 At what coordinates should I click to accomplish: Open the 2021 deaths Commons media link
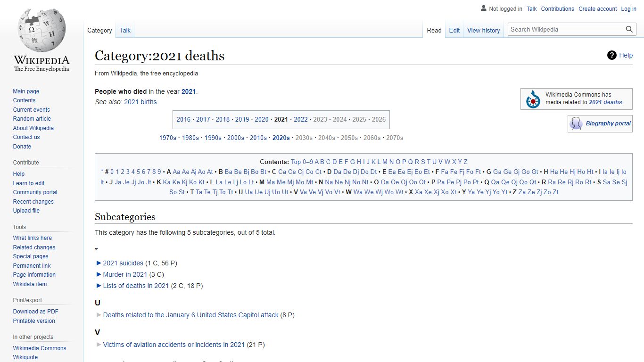coord(606,102)
